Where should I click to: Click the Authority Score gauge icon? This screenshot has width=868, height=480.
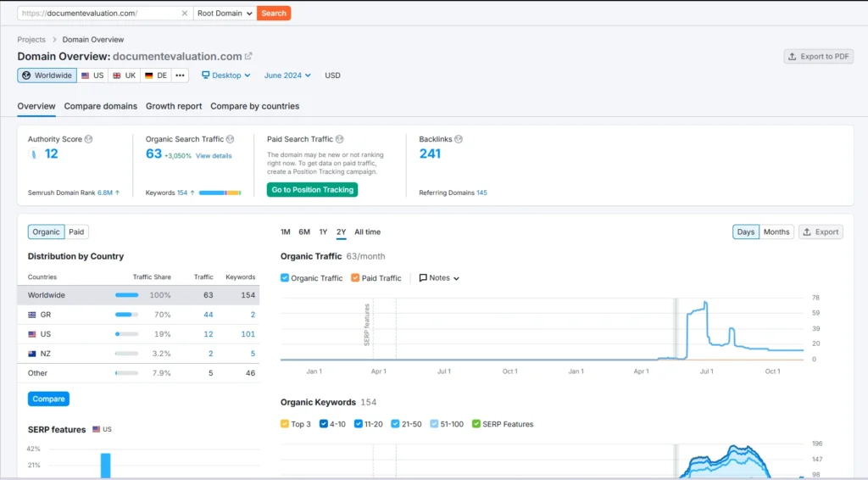(x=34, y=153)
